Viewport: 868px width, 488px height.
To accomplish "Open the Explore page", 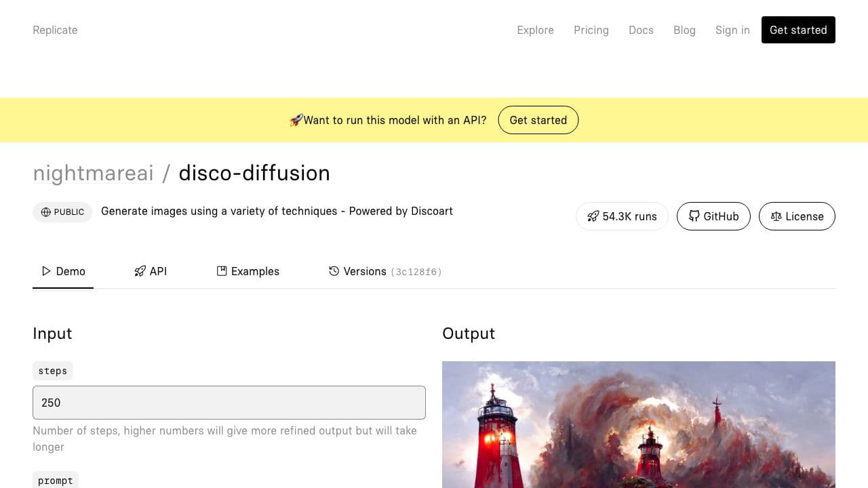I will 535,30.
